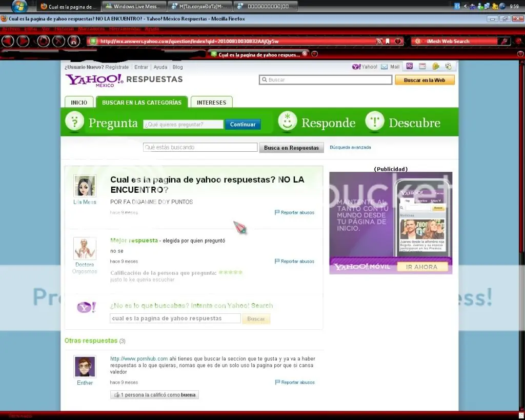This screenshot has height=420, width=525.
Task: Click the Descubre smiley icon
Action: tap(375, 121)
